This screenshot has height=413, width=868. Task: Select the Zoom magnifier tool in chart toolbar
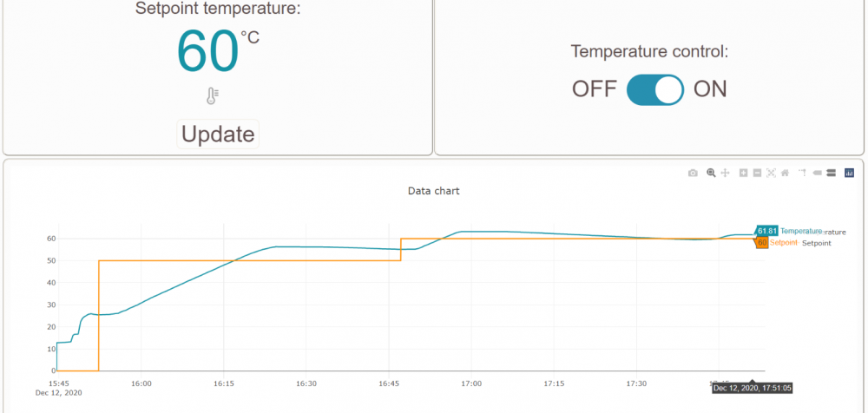711,174
